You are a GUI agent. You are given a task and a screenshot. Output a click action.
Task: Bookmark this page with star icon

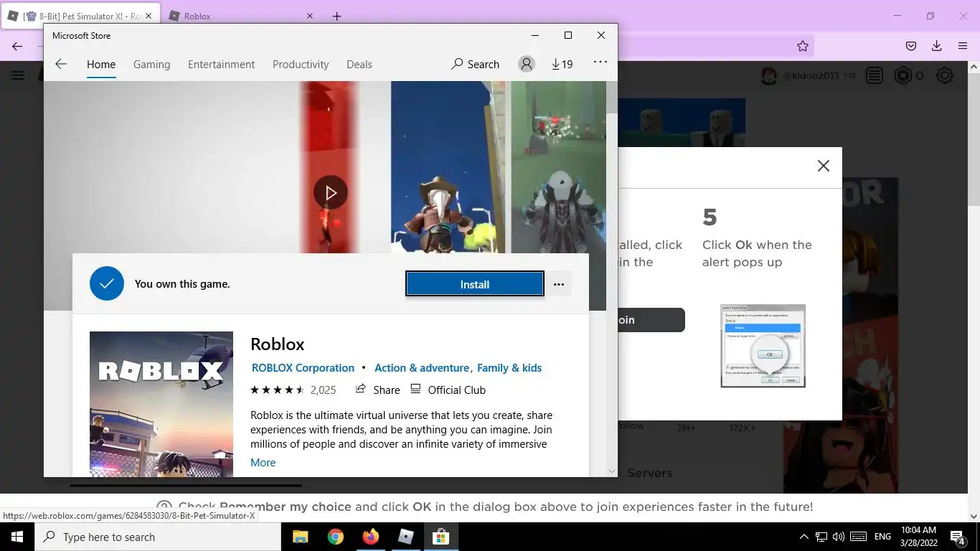802,46
